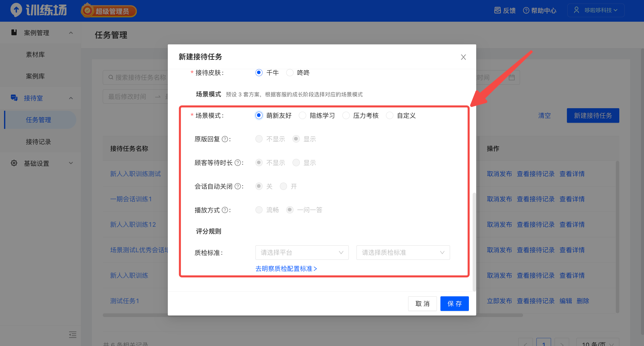This screenshot has height=346, width=644.
Task: Click 编辑 for 测试任务1
Action: point(566,301)
